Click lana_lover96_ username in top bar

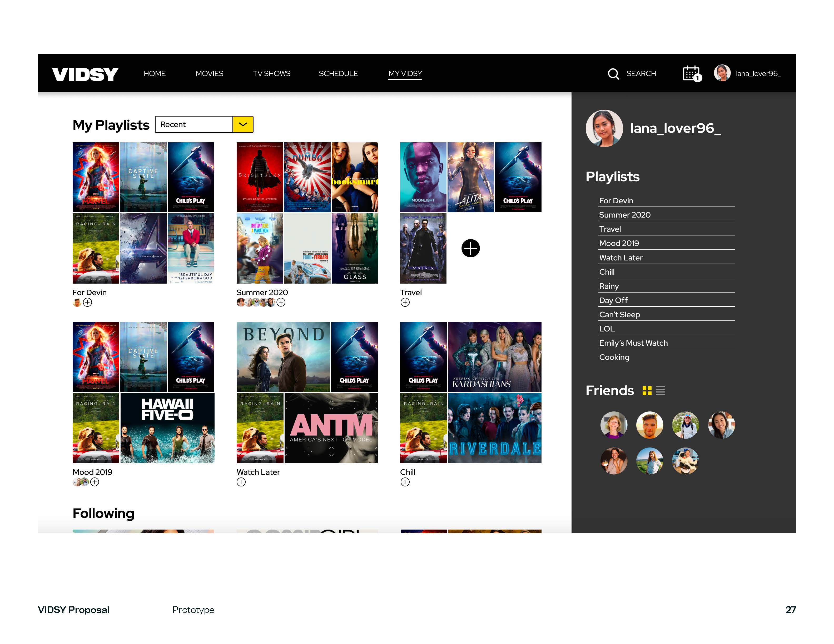pyautogui.click(x=758, y=74)
